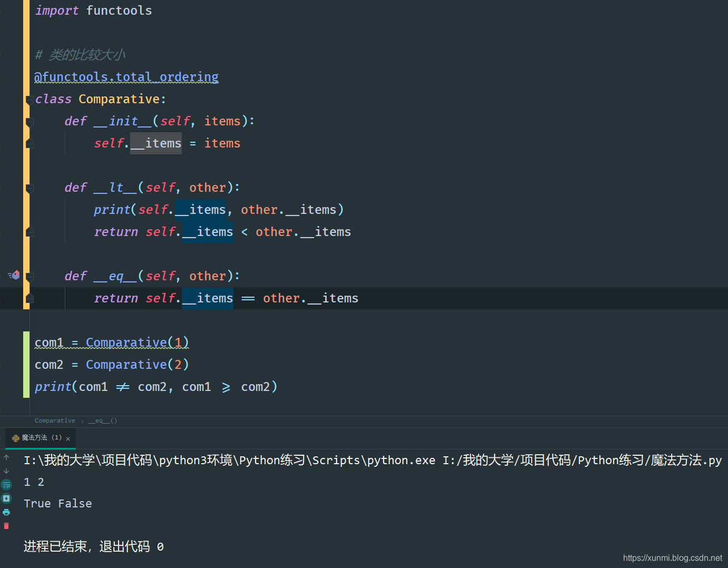Click the up-stack-trace arrow in run panel
Screen dimensions: 728x568
pyautogui.click(x=6, y=457)
